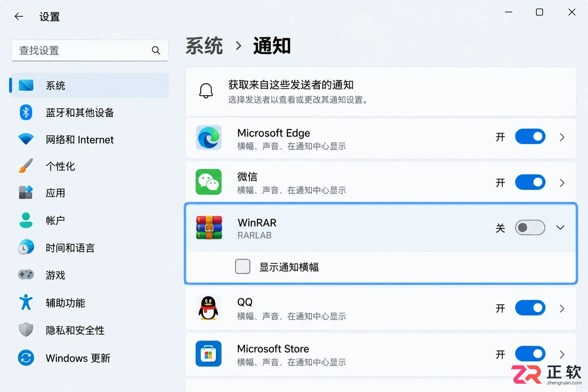Open Windows 更新 settings
This screenshot has height=392, width=588.
(x=89, y=358)
